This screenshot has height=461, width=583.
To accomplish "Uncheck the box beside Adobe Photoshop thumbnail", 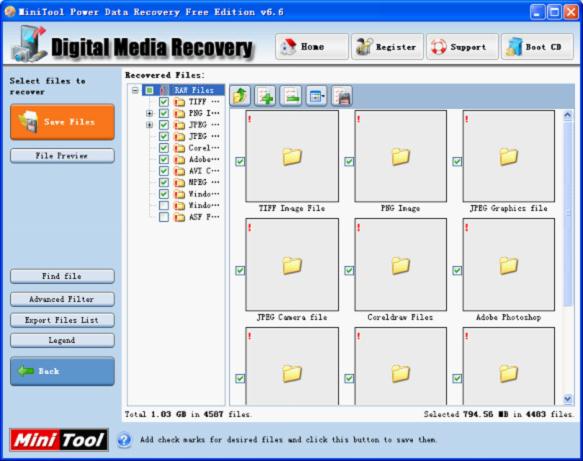I will point(457,270).
